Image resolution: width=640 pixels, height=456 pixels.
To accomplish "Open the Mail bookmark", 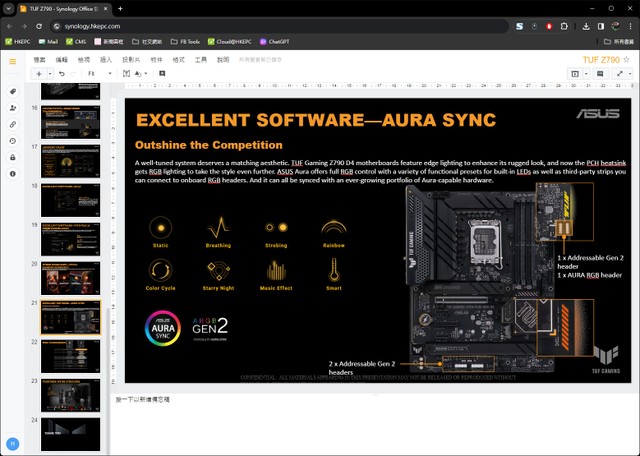I will click(48, 42).
